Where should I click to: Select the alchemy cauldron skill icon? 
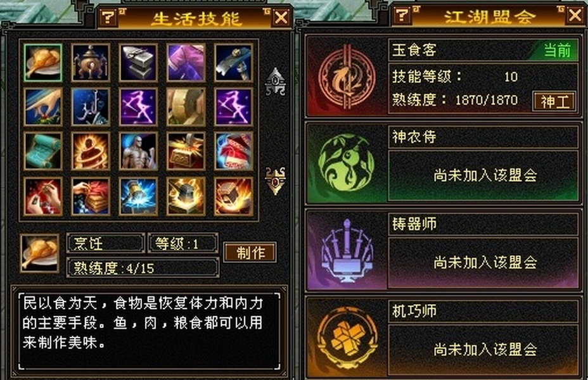coord(91,63)
